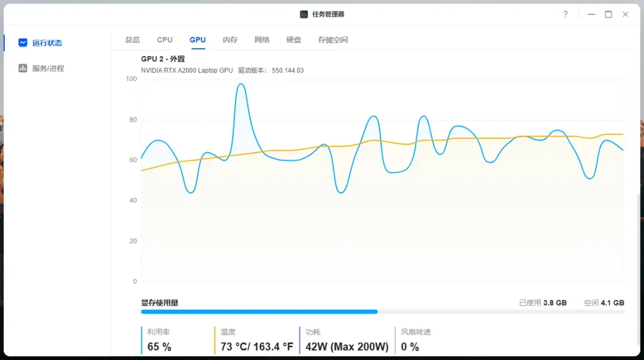Click the 功耗 power usage panel

[346, 340]
